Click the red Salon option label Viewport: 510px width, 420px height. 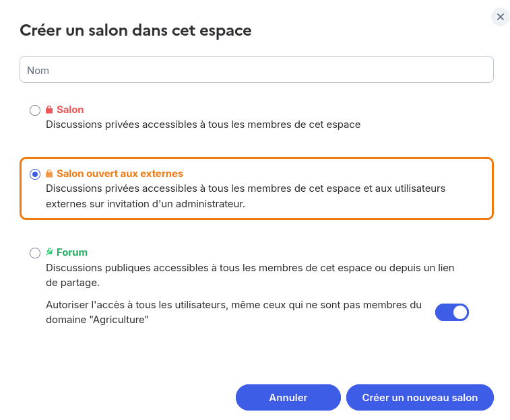click(70, 110)
